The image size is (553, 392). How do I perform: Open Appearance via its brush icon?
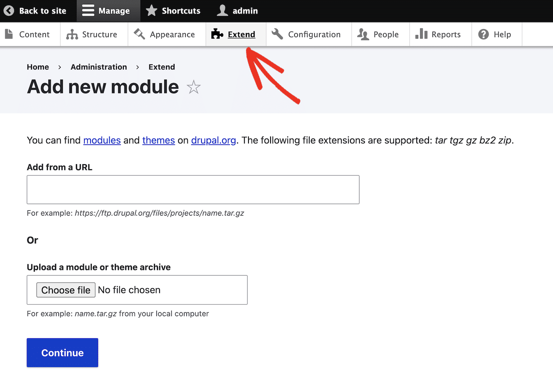click(x=139, y=34)
